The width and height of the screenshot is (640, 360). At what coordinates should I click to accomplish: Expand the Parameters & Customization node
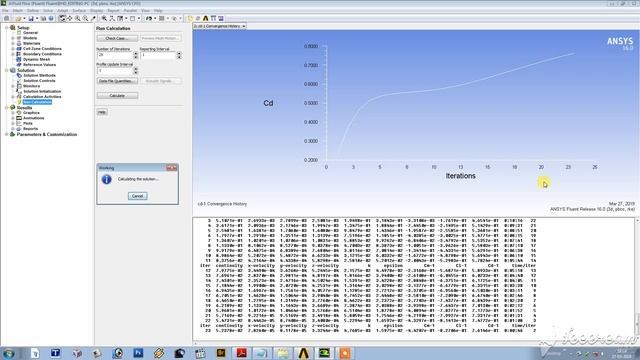tap(7, 134)
